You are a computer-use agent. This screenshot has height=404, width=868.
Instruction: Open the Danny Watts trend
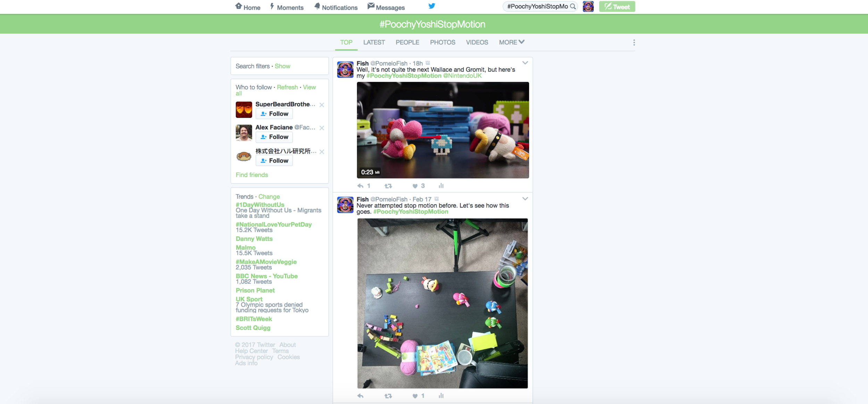254,239
